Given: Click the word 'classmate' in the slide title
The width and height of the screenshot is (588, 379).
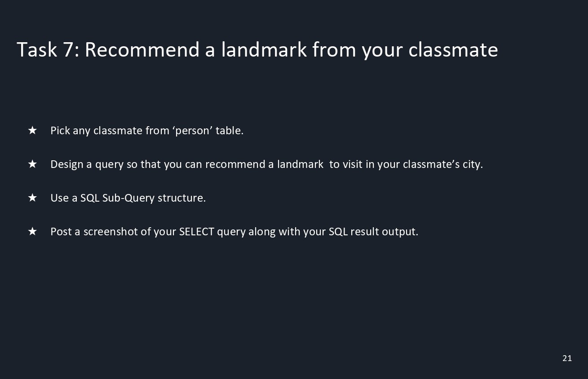Looking at the screenshot, I should tap(453, 49).
